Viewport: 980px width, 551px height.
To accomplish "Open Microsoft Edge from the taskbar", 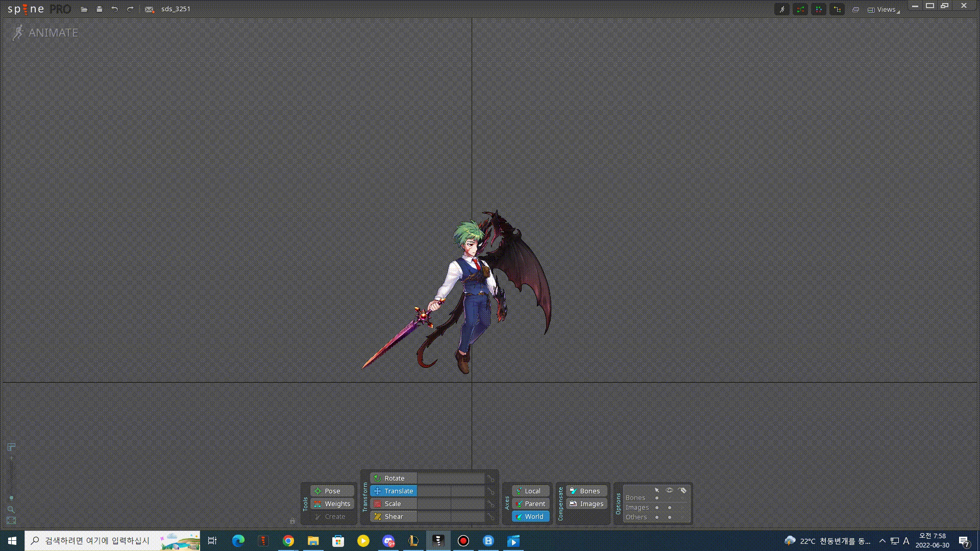I will (238, 541).
